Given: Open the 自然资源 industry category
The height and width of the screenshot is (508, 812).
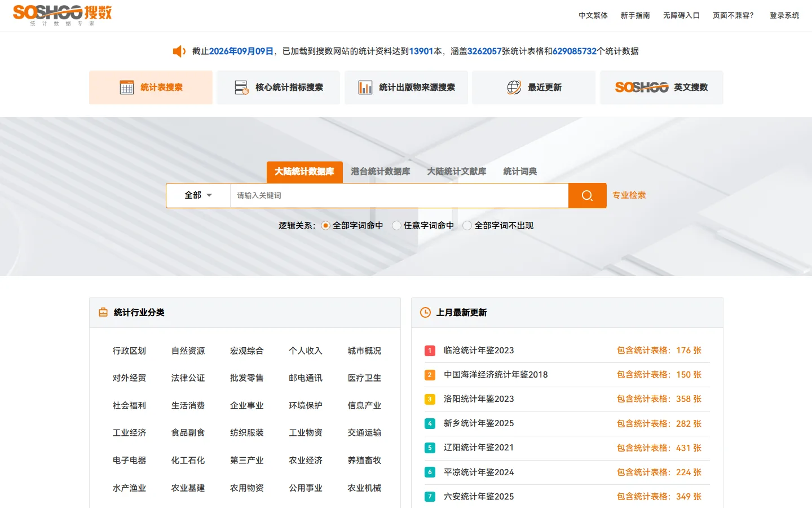Looking at the screenshot, I should [x=188, y=351].
